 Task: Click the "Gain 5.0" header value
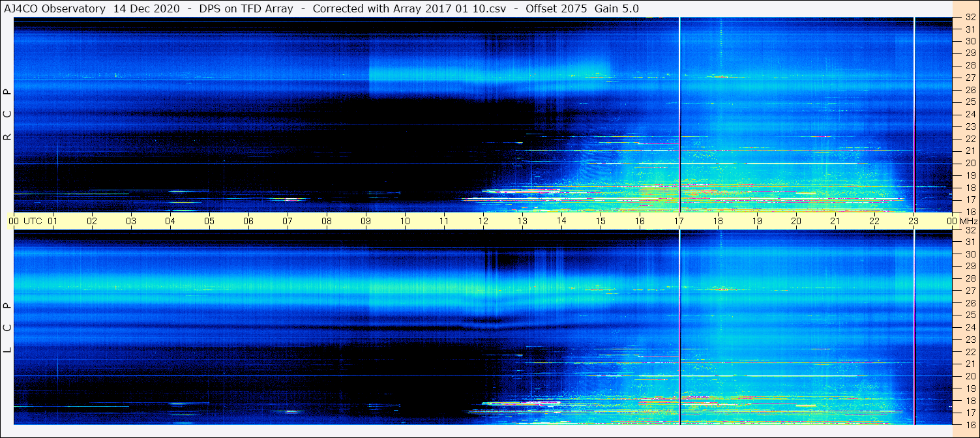tap(617, 8)
